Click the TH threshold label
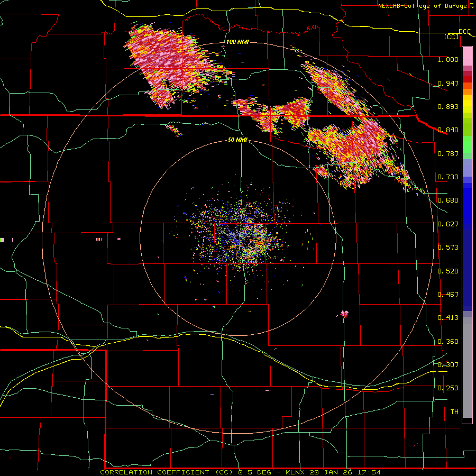This screenshot has width=476, height=476. (x=454, y=412)
